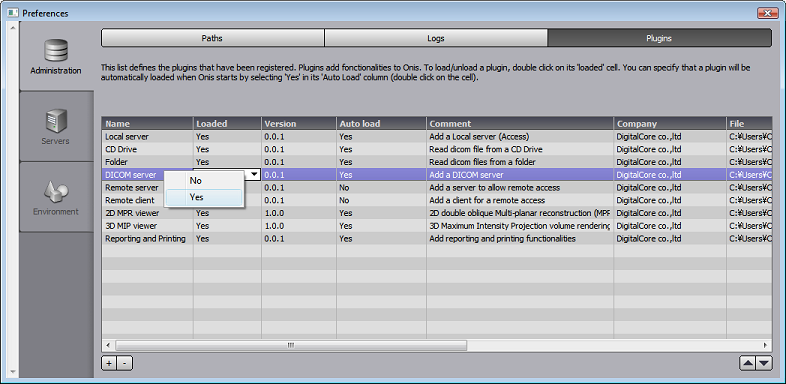The image size is (786, 384).
Task: Click Auto load cell for Folder
Action: pyautogui.click(x=381, y=162)
